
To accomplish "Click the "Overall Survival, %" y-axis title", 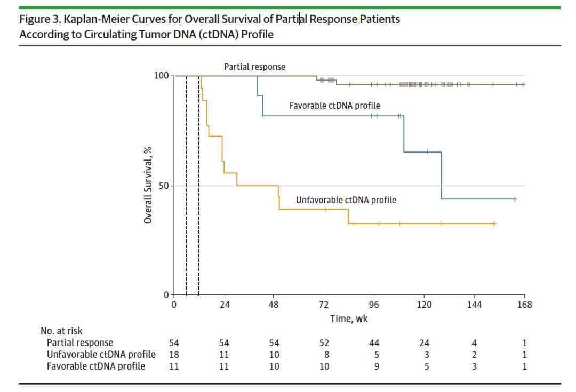I will [x=148, y=185].
